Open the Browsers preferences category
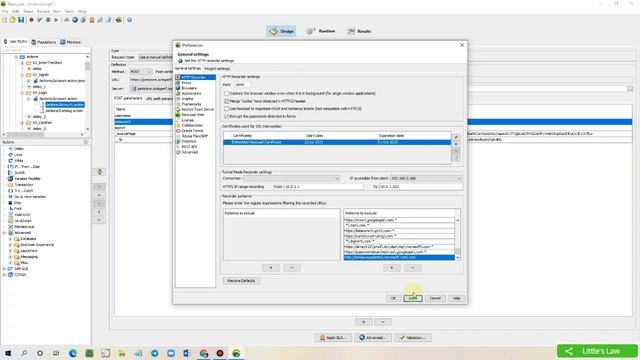Viewport: 640px width, 360px height. click(189, 88)
